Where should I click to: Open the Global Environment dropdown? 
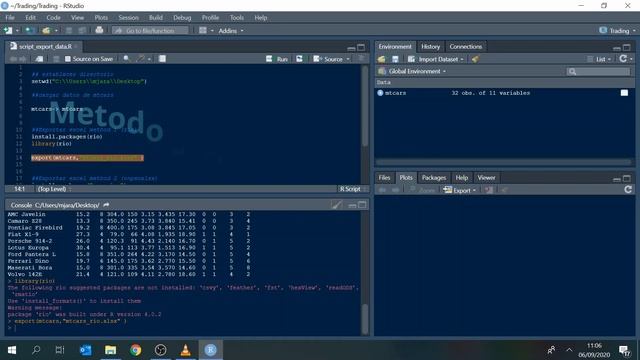[x=412, y=71]
